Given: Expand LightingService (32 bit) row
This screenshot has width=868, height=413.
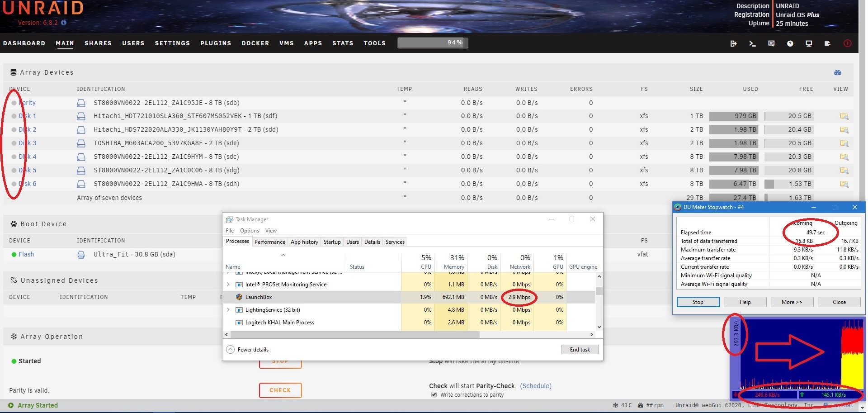Looking at the screenshot, I should click(228, 310).
